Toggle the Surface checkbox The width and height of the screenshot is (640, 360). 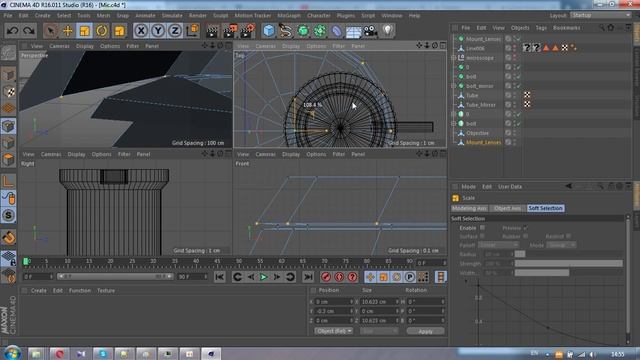482,236
